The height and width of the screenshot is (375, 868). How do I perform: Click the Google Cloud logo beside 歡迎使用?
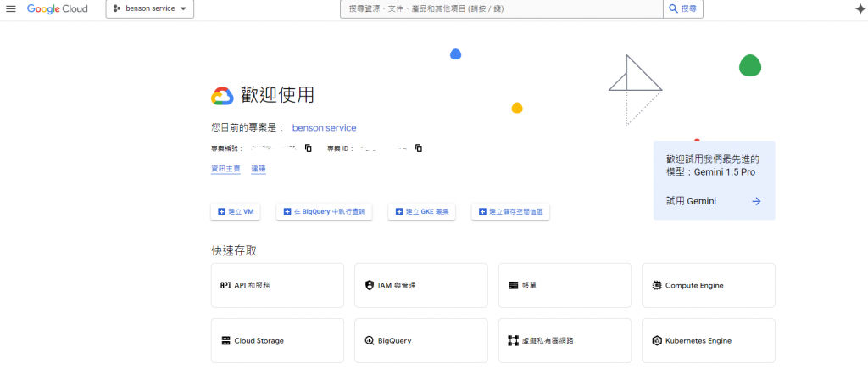223,96
